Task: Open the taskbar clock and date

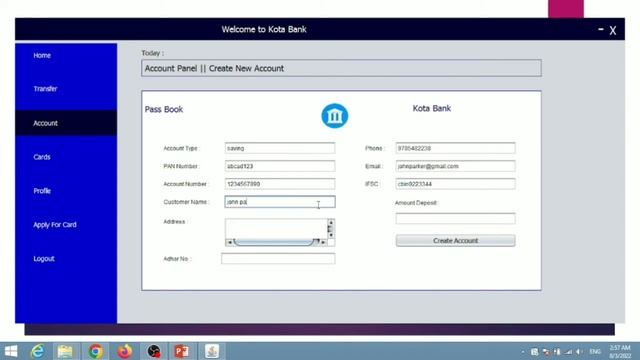Action: (x=620, y=352)
